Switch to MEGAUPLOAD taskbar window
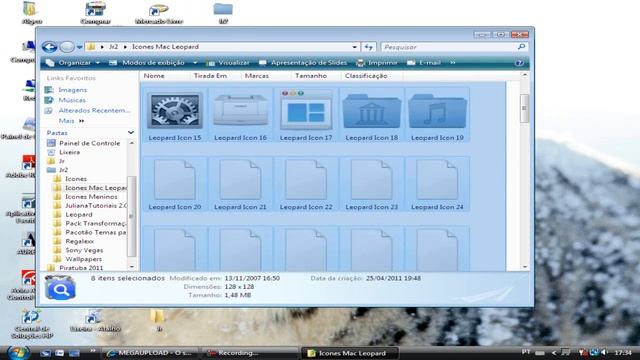 [149, 353]
